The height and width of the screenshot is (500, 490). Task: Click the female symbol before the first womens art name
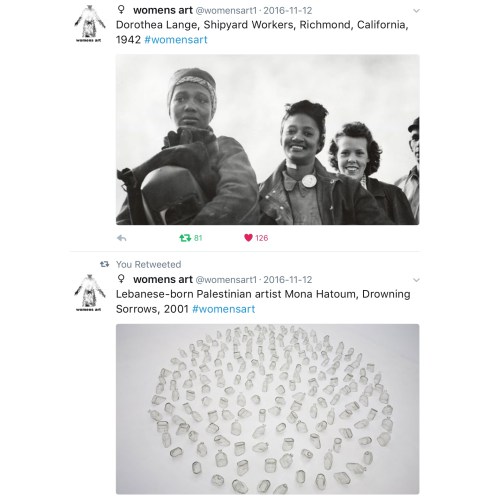pyautogui.click(x=121, y=9)
